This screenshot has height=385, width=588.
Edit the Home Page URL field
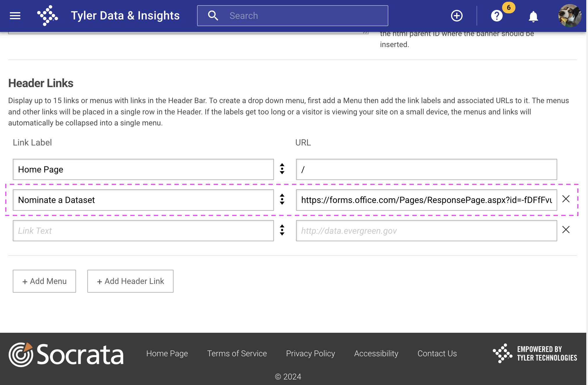pos(426,169)
